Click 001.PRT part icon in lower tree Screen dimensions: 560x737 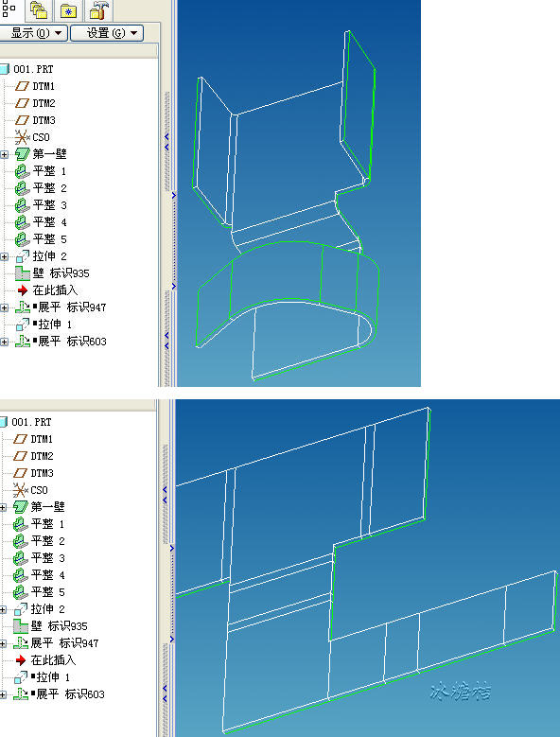tap(4, 422)
